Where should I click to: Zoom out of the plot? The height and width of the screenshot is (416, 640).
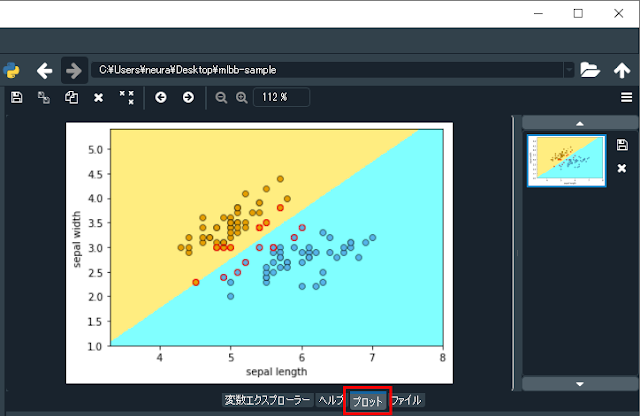click(221, 98)
